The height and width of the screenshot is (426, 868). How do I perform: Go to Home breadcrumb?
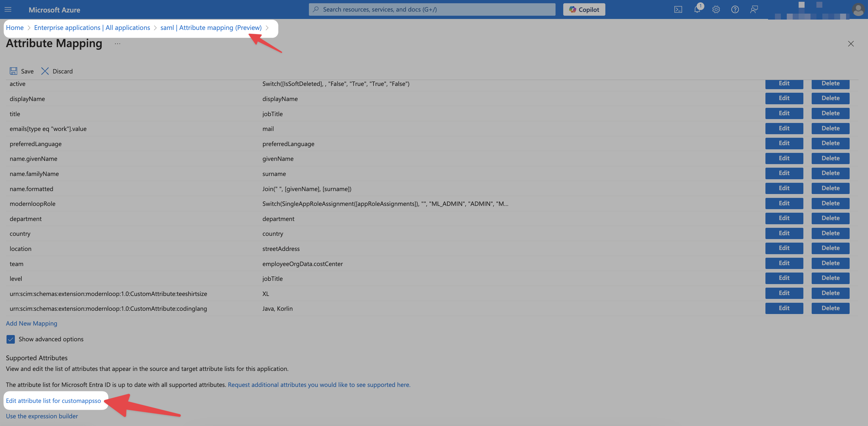pyautogui.click(x=15, y=28)
